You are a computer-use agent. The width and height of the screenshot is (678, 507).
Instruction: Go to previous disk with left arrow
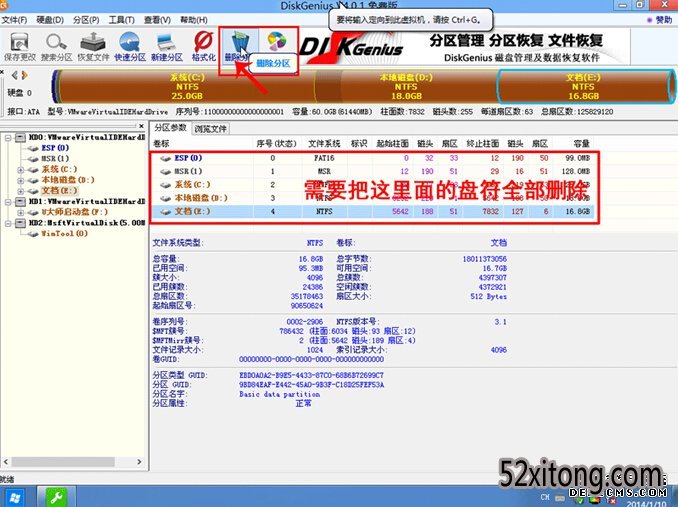[15, 75]
